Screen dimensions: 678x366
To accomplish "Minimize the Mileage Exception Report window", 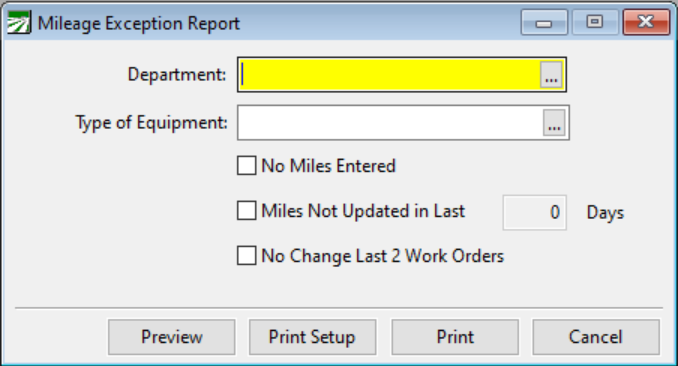I will tap(544, 22).
